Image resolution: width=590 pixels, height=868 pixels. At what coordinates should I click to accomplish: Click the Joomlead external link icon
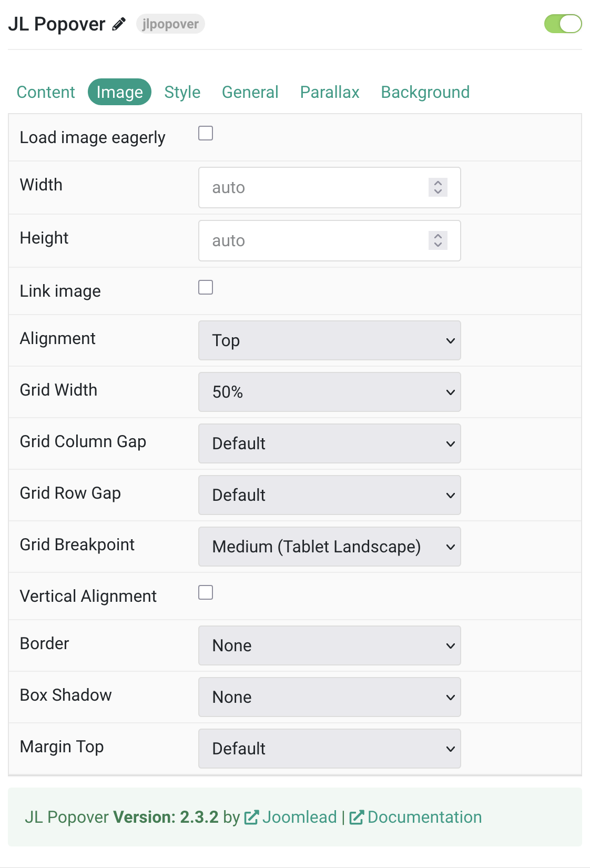click(251, 817)
